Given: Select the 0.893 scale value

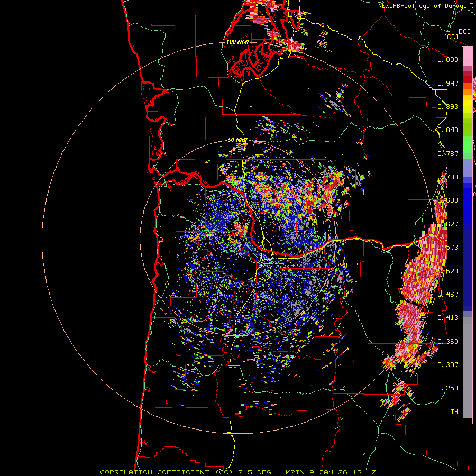Looking at the screenshot, I should [448, 106].
